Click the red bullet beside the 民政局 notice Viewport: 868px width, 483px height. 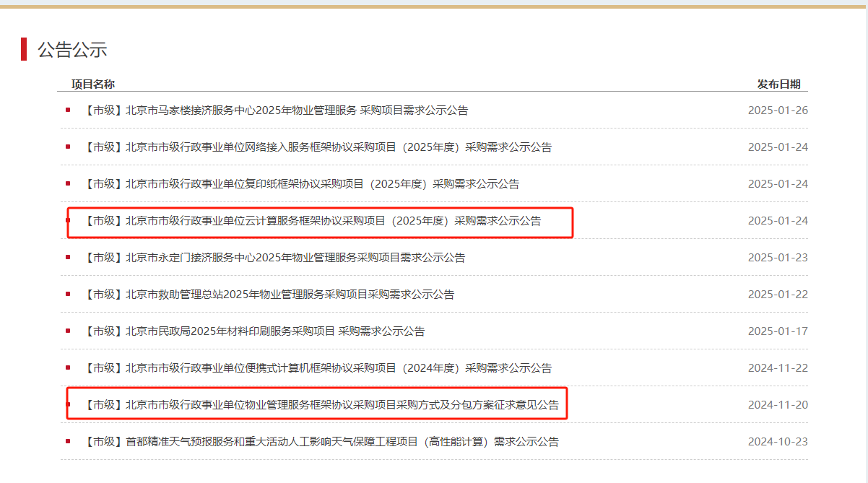pos(68,331)
